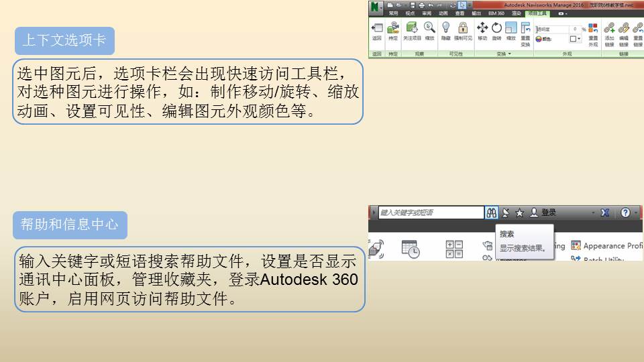Open the 登录 account dropdown arrow
The width and height of the screenshot is (644, 362).
click(593, 213)
